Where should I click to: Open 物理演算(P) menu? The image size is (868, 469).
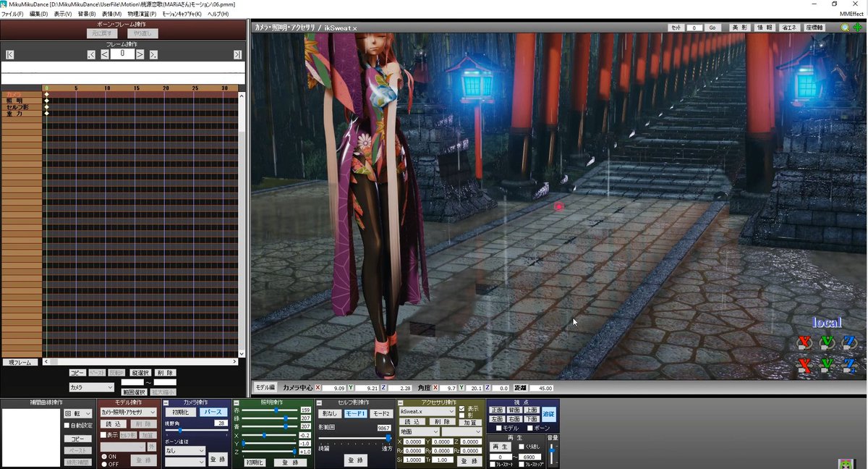[142, 14]
